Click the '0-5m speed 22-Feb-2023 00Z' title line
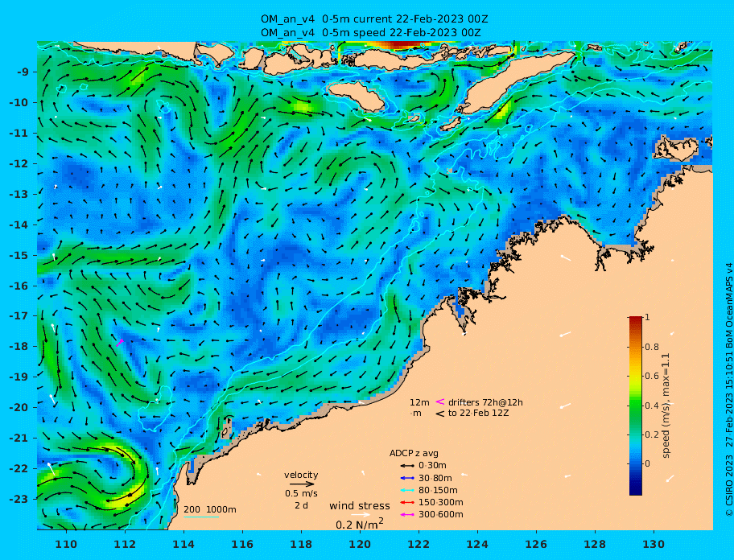This screenshot has width=734, height=560. click(x=371, y=33)
